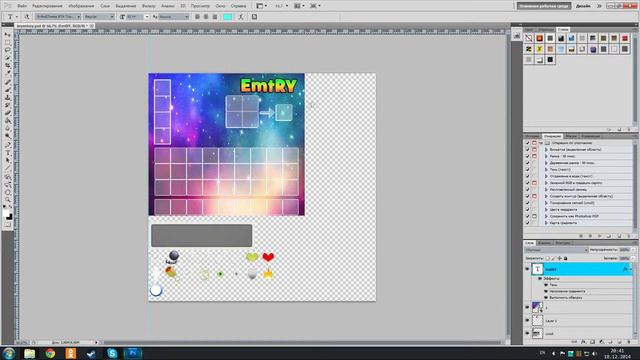
Task: Hide the Наложение градиента effect
Action: point(546,291)
